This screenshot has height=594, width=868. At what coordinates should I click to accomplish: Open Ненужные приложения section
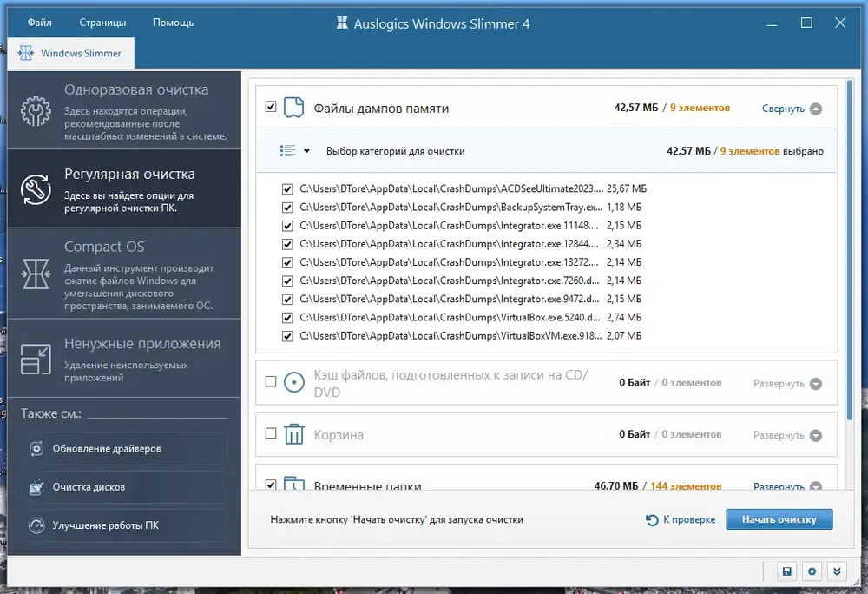[124, 359]
